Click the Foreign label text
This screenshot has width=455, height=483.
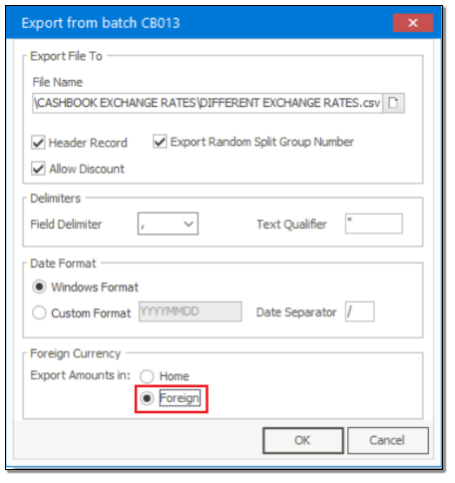[x=180, y=398]
